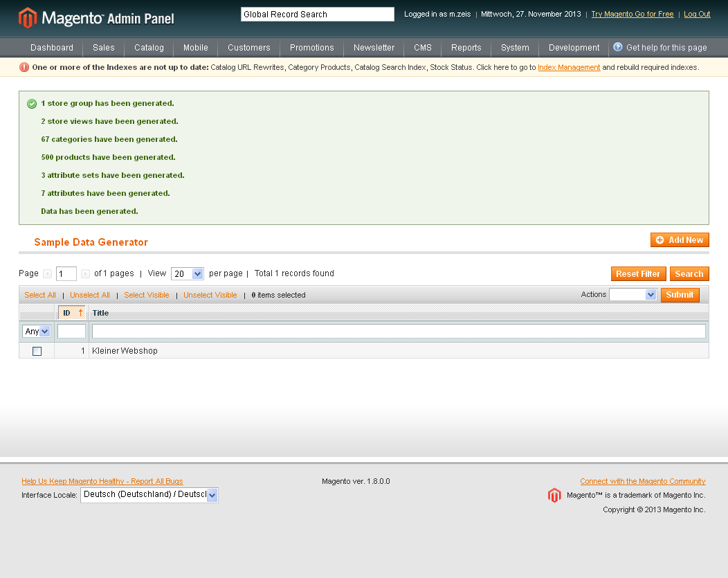Click the ID filter input field
The width and height of the screenshot is (728, 578).
point(71,331)
